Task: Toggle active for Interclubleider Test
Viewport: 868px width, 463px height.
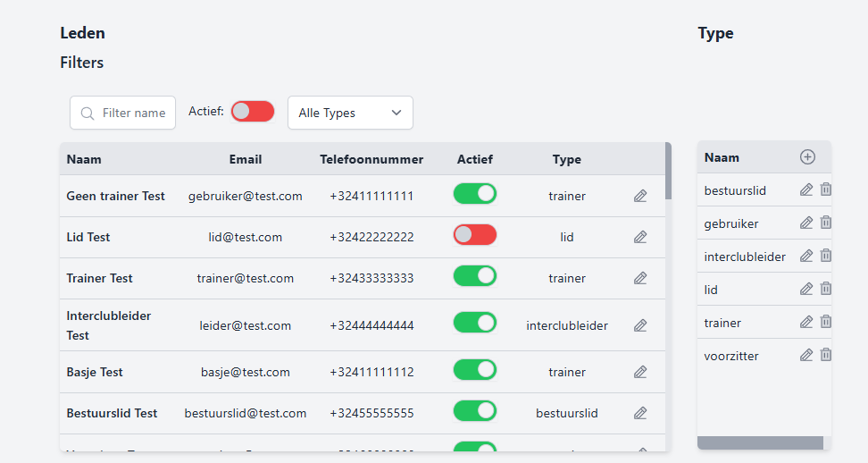Action: pyautogui.click(x=475, y=323)
